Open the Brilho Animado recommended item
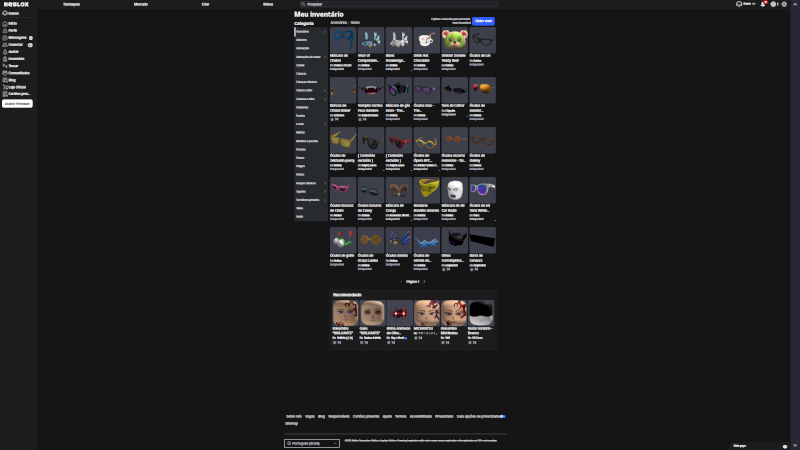 (x=399, y=313)
